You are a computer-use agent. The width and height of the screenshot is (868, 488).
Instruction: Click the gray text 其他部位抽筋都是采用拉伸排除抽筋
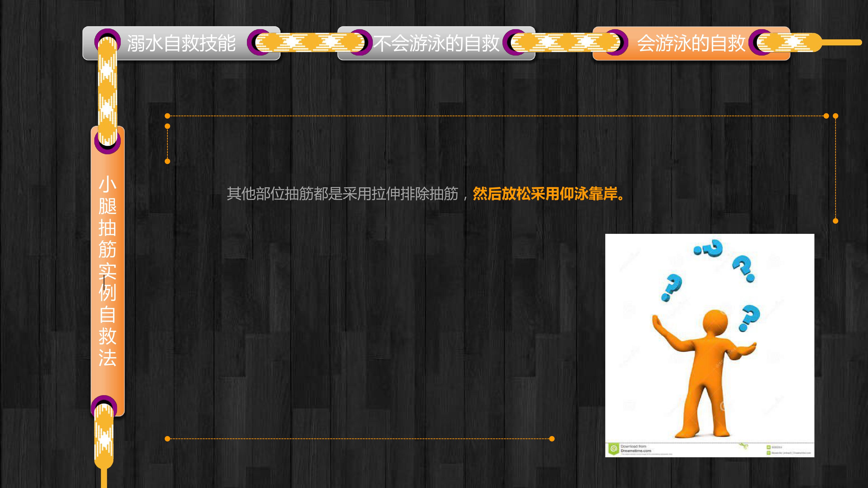coord(342,194)
